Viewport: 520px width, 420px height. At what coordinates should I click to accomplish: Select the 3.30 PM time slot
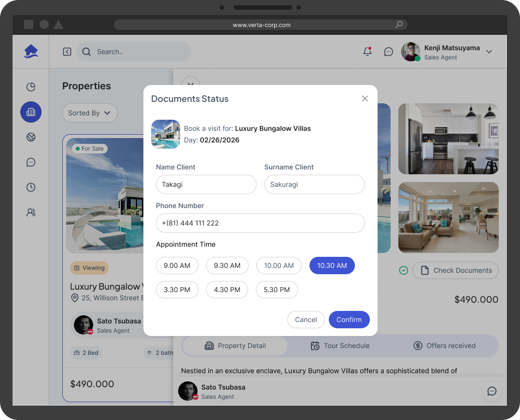point(177,290)
